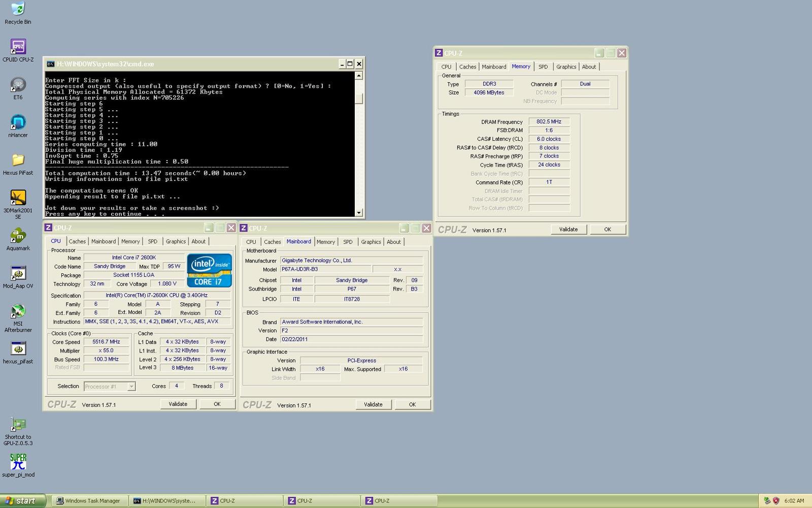Click Validate in Mainboard window

pyautogui.click(x=373, y=404)
